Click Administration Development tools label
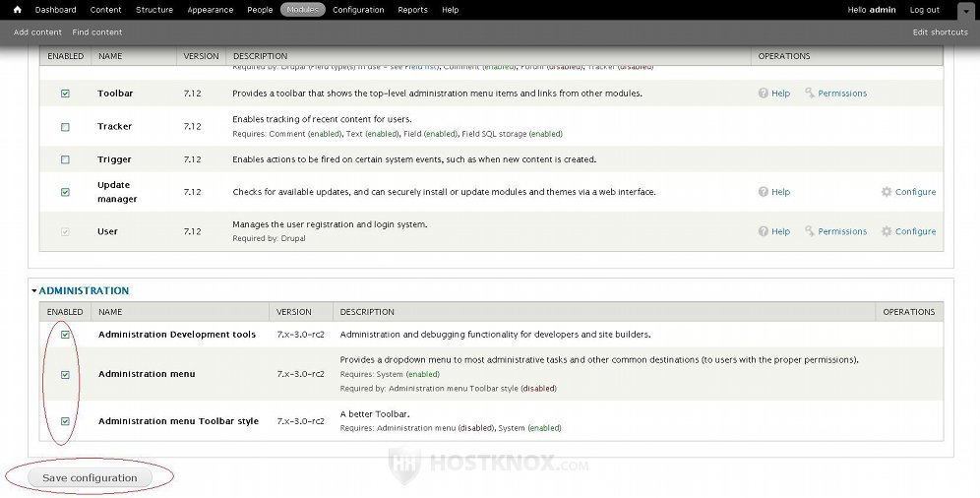Viewport: 980px width, 498px height. click(x=177, y=335)
